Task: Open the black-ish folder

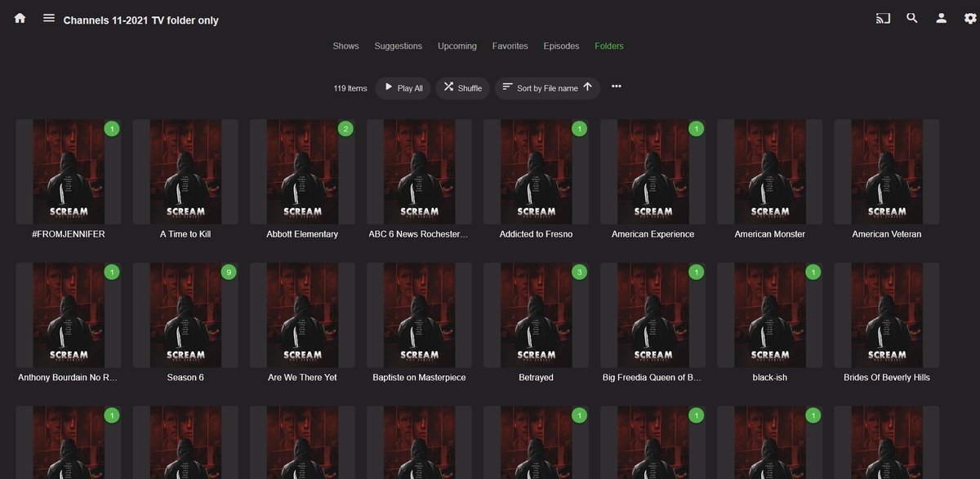Action: coord(769,315)
